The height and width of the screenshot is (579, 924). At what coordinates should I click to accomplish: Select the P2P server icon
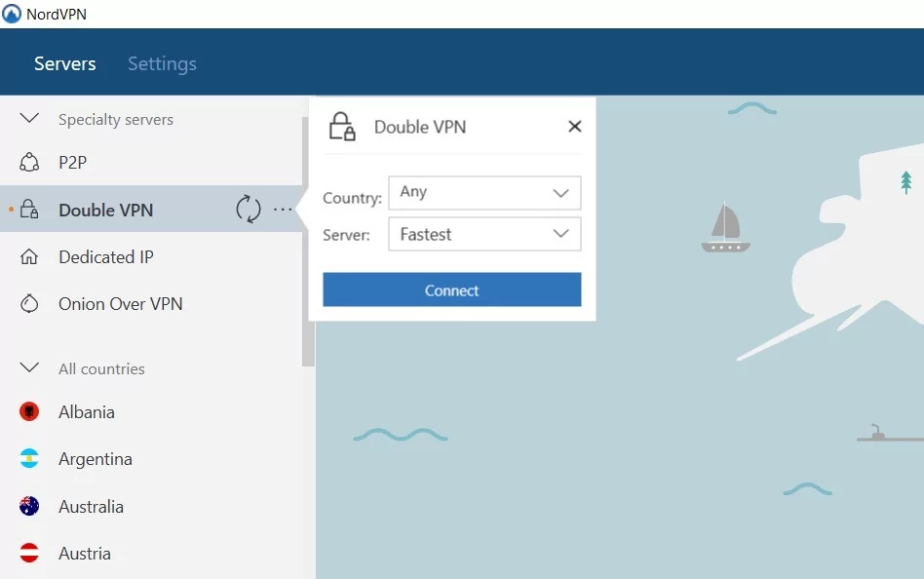[29, 162]
